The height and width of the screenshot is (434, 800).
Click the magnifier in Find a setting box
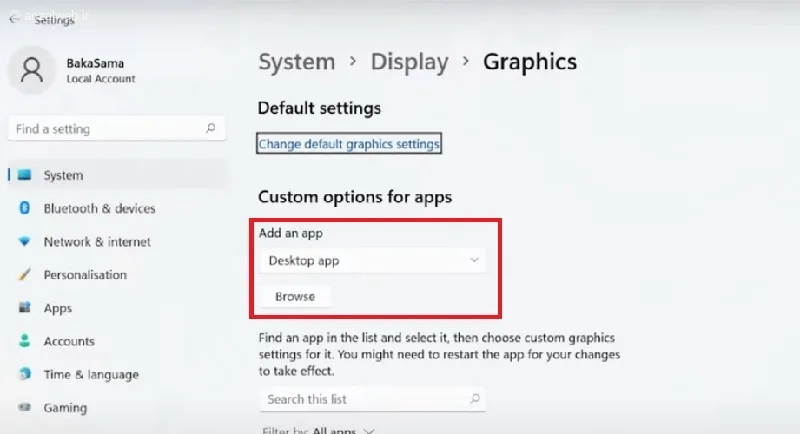[x=210, y=129]
